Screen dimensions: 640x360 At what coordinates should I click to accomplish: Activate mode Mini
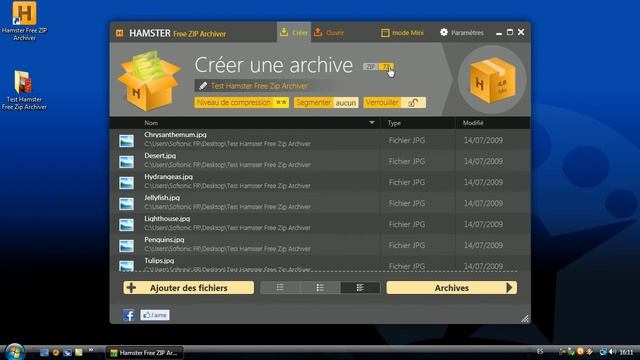click(402, 33)
